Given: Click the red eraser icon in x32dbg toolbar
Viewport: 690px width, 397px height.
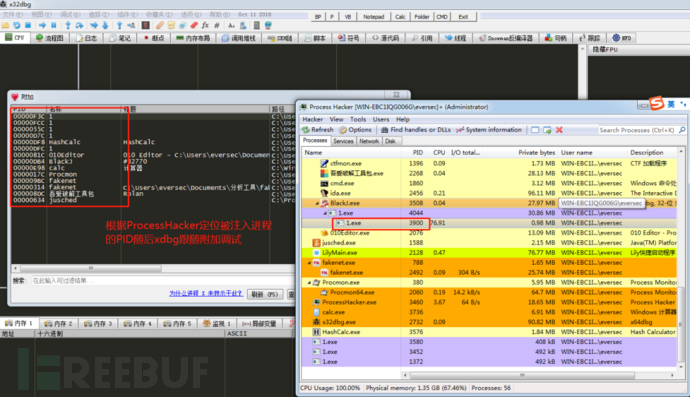Looking at the screenshot, I should tap(194, 26).
